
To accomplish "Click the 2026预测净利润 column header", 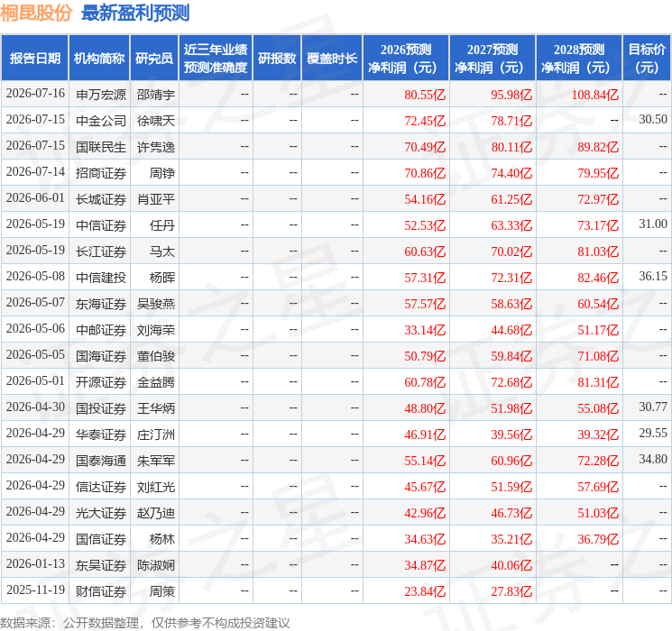I will pyautogui.click(x=406, y=59).
